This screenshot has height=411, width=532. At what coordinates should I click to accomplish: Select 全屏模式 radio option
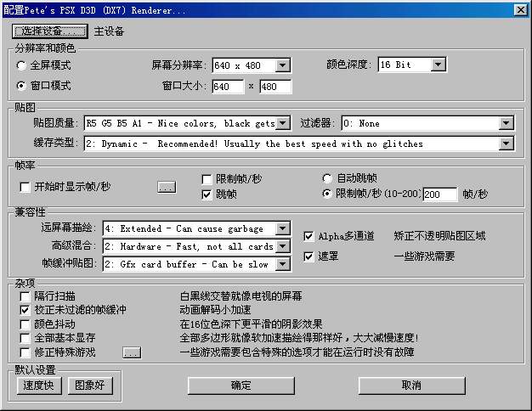click(22, 65)
